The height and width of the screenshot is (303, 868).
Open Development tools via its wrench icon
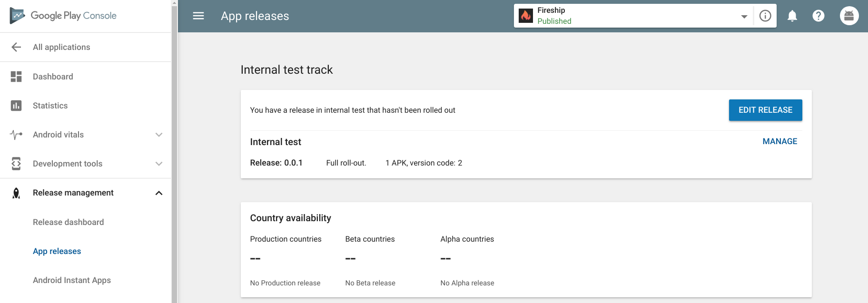16,164
